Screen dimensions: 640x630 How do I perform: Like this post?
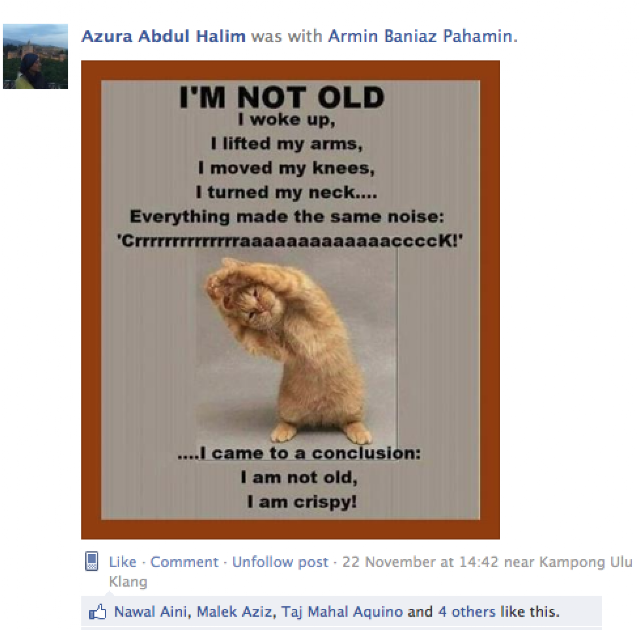tap(122, 562)
